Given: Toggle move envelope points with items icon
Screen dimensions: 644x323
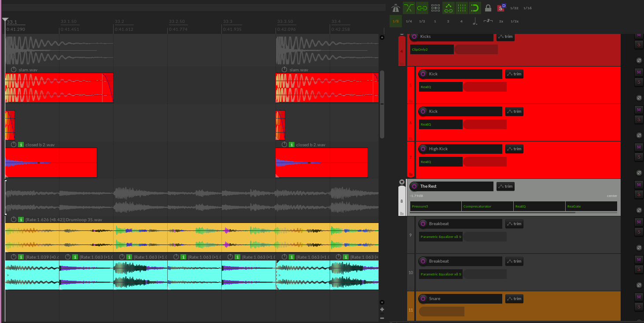Looking at the screenshot, I should (449, 8).
